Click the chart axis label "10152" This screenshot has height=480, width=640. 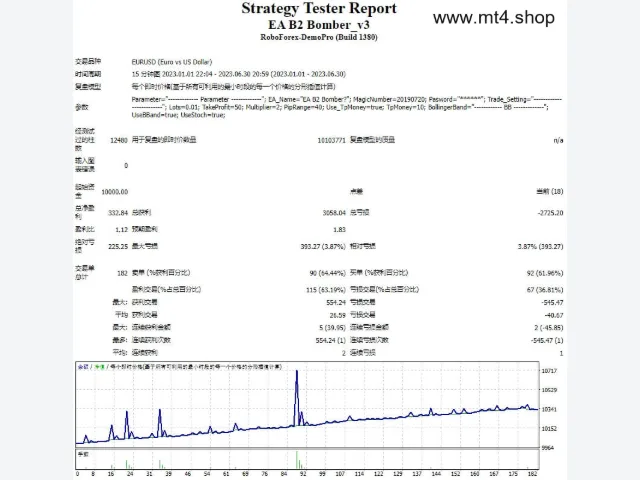[x=549, y=429]
